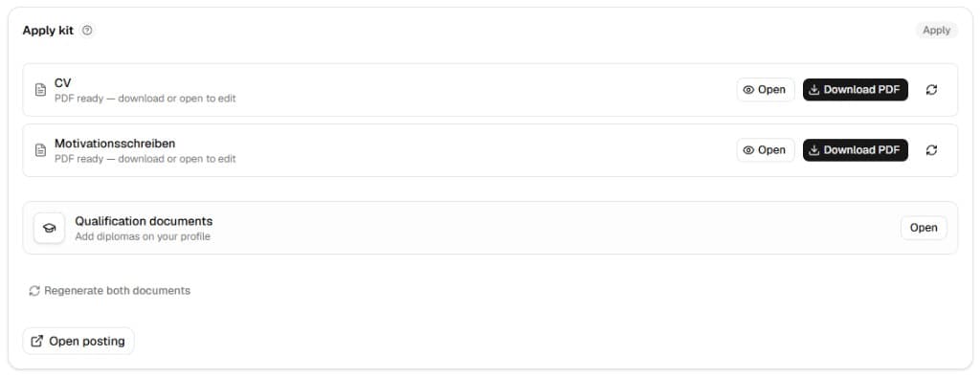Click the external link icon on Open posting
980x378 pixels.
pos(37,341)
